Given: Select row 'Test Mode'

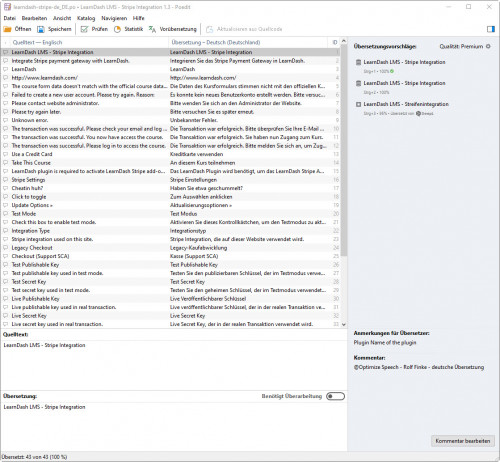Looking at the screenshot, I should point(171,214).
